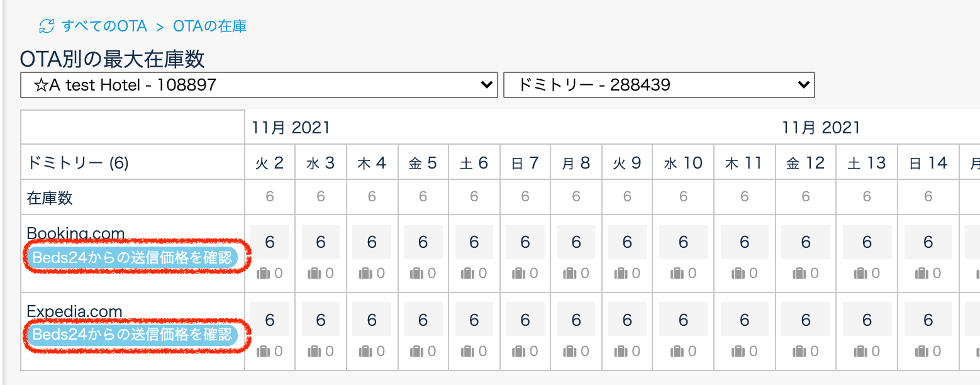
Task: Click suitcase icon for Booking.com on 水 10
Action: [676, 274]
